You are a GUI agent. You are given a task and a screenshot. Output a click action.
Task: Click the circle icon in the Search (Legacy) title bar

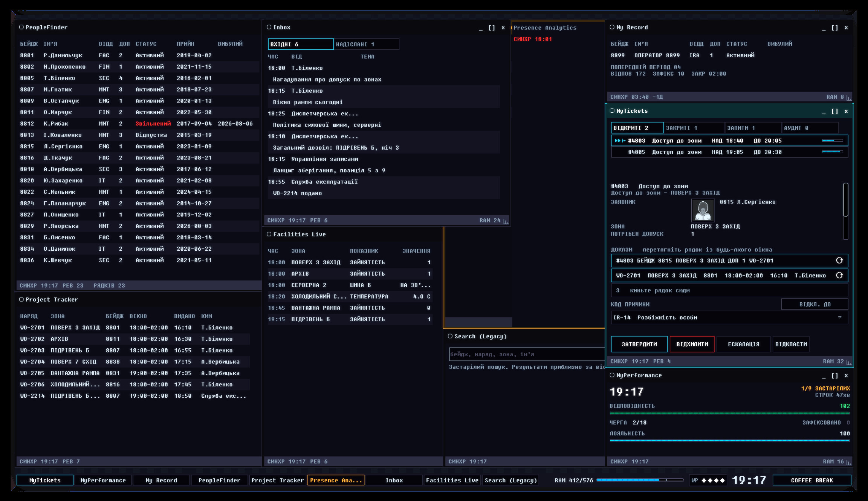coord(450,336)
